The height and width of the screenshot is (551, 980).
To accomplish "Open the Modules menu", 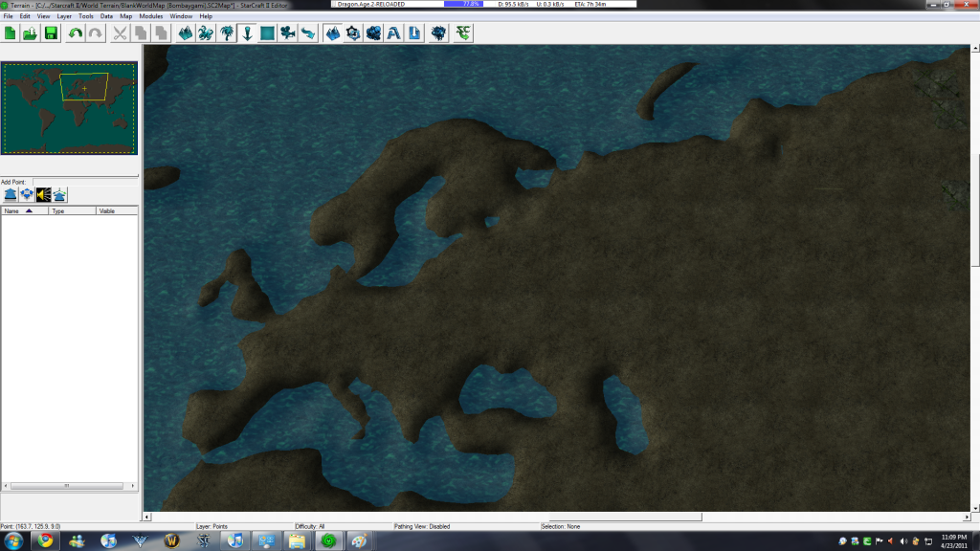I will 150,16.
